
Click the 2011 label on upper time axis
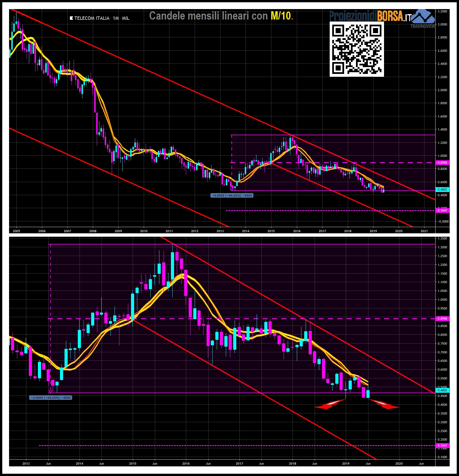(x=169, y=231)
